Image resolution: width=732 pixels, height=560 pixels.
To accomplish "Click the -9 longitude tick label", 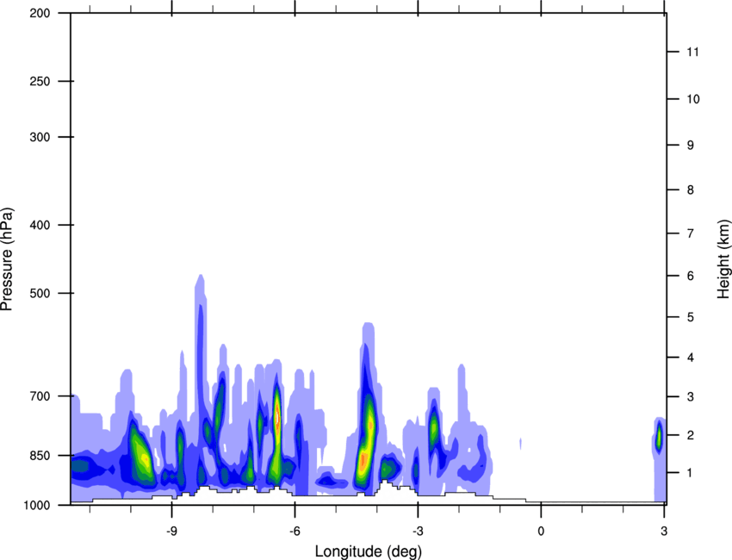I will (171, 532).
